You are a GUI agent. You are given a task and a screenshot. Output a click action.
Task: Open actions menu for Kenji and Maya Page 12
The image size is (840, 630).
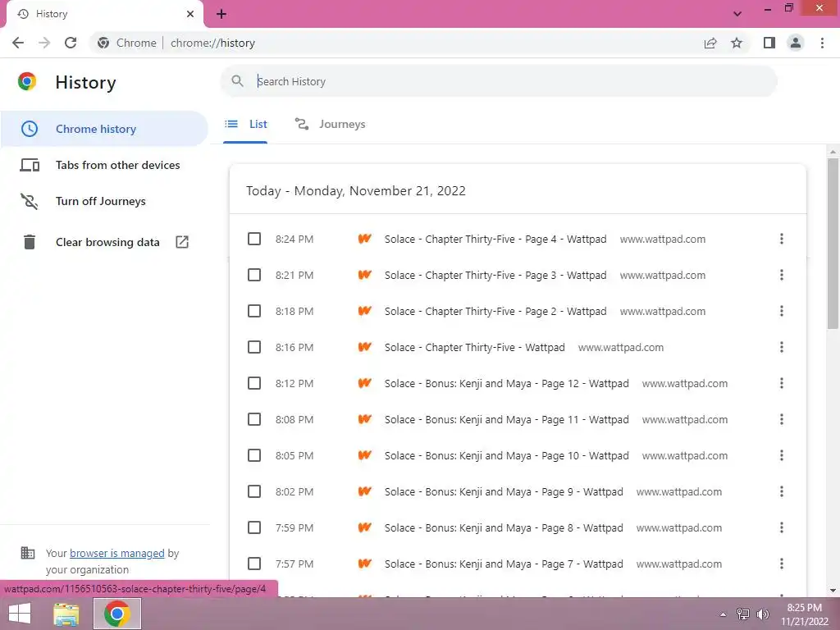782,383
